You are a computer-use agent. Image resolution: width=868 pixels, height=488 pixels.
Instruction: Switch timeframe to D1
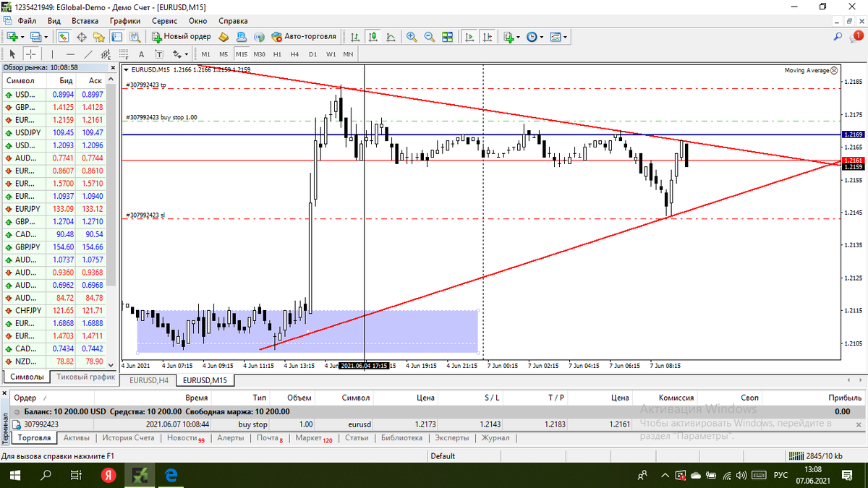click(312, 54)
